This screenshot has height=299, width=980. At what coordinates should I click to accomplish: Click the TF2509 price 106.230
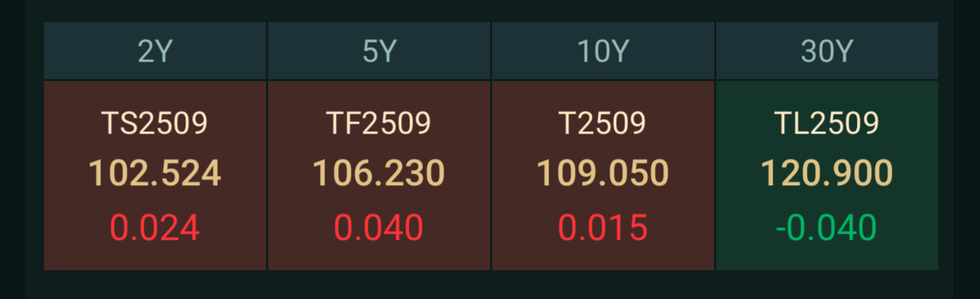tap(379, 174)
